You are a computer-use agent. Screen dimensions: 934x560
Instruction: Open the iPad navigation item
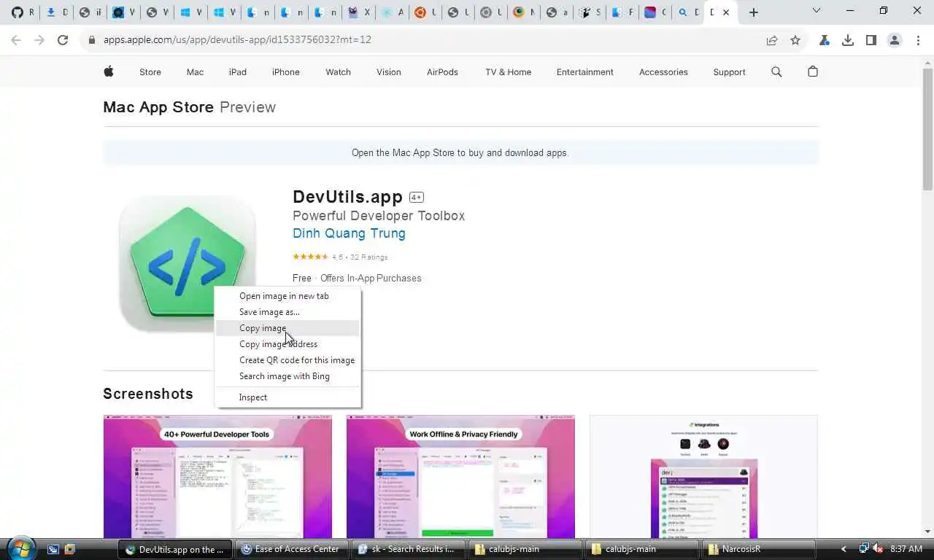pos(238,72)
